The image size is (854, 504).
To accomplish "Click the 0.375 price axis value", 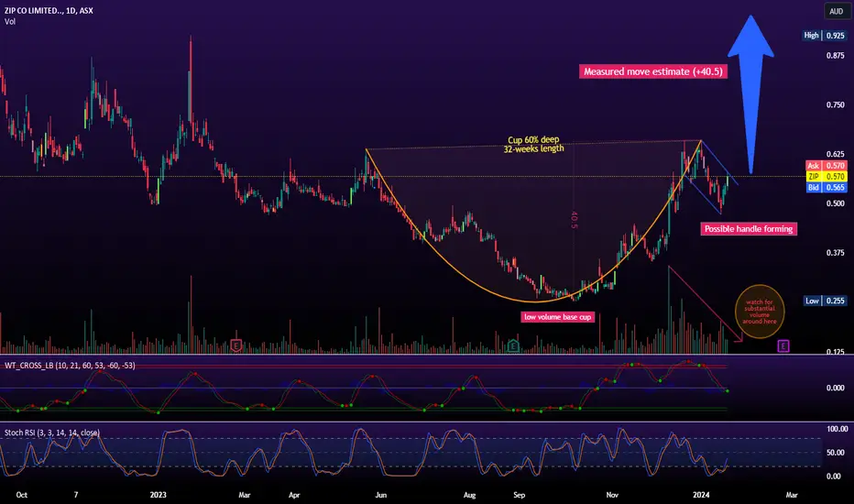I will tap(835, 252).
